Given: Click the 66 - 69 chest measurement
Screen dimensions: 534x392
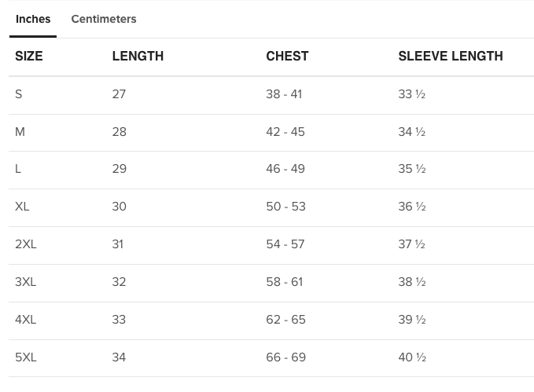Looking at the screenshot, I should (286, 357).
